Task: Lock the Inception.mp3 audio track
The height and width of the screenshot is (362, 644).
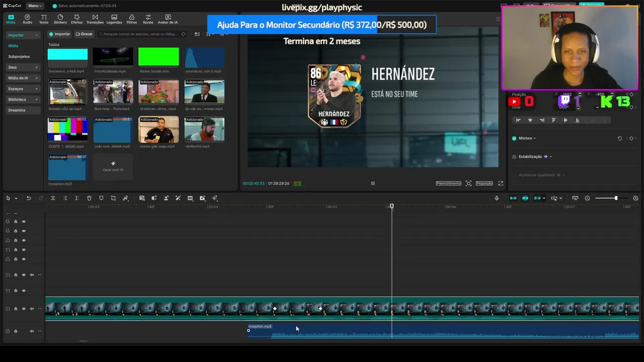Action: click(x=16, y=331)
